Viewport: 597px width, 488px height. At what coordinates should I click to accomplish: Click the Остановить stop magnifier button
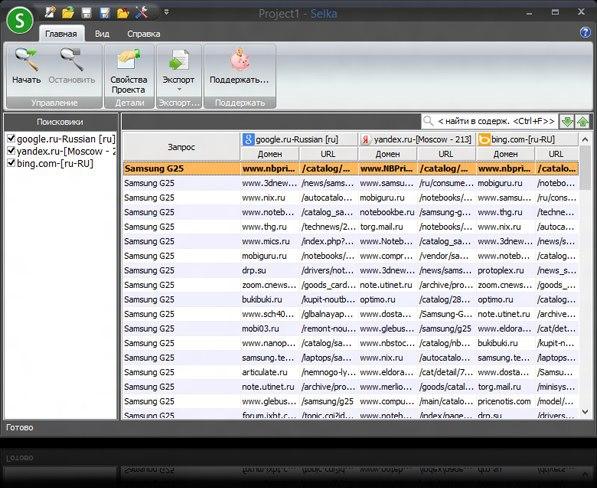pyautogui.click(x=72, y=66)
